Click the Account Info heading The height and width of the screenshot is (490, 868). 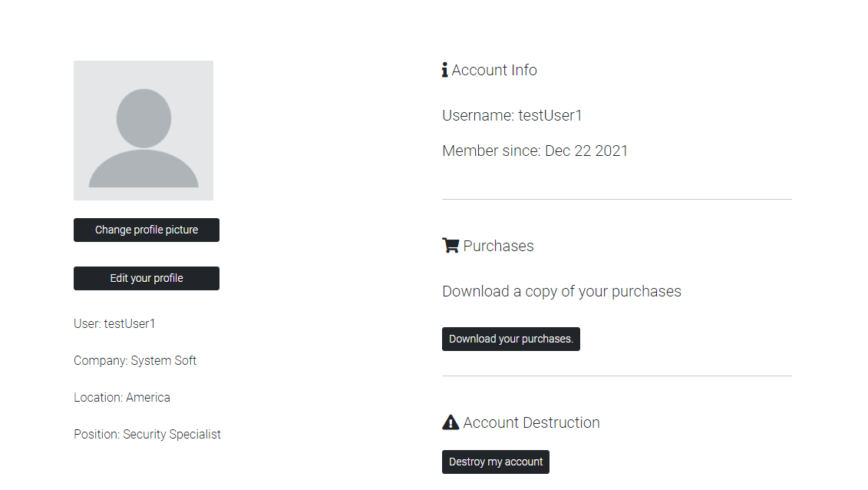pyautogui.click(x=494, y=71)
